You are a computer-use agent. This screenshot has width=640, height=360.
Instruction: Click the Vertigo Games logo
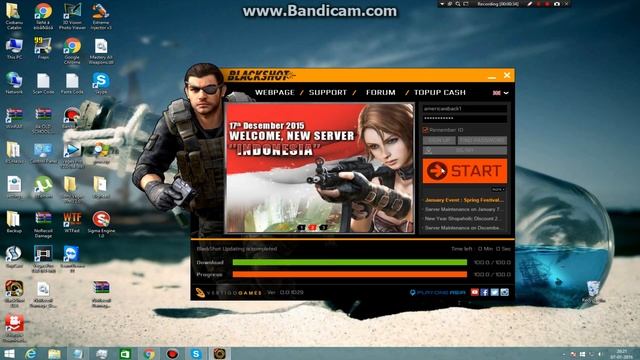click(229, 293)
